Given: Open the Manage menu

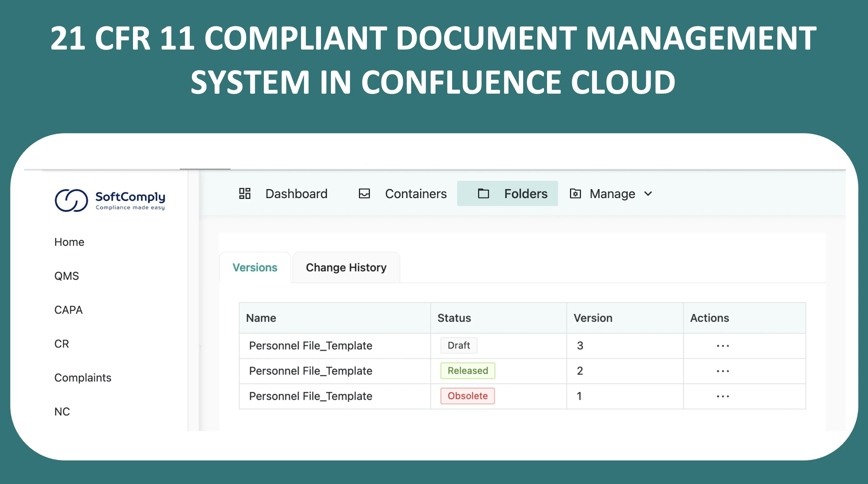Looking at the screenshot, I should [x=611, y=194].
